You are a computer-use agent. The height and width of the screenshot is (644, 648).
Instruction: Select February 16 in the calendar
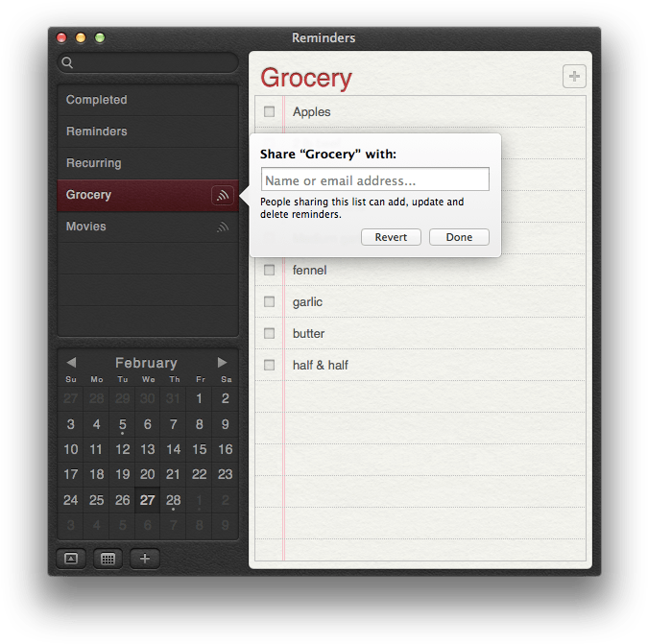[x=226, y=449]
